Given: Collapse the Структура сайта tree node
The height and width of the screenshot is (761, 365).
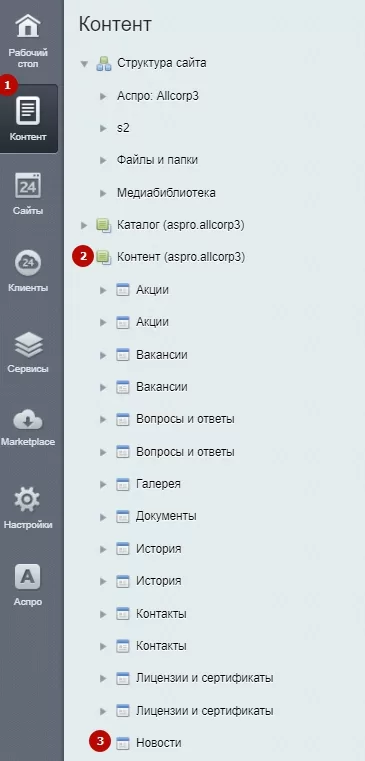Looking at the screenshot, I should click(x=84, y=64).
